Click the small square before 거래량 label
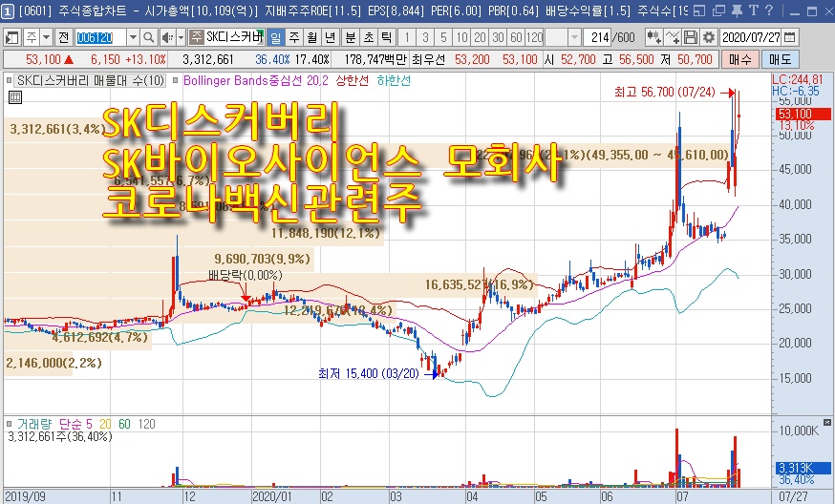This screenshot has height=504, width=835. 9,424
